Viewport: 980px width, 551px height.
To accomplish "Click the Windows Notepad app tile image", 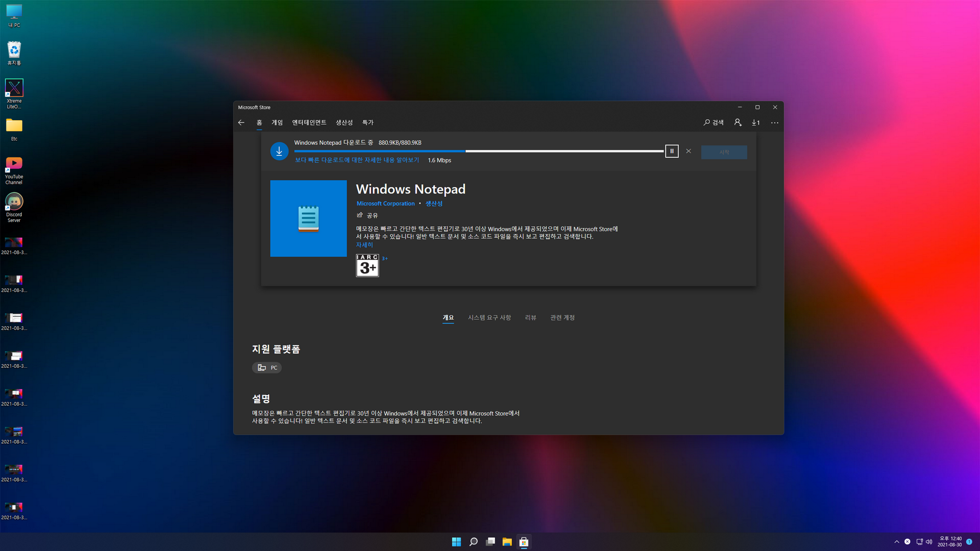I will (x=308, y=218).
